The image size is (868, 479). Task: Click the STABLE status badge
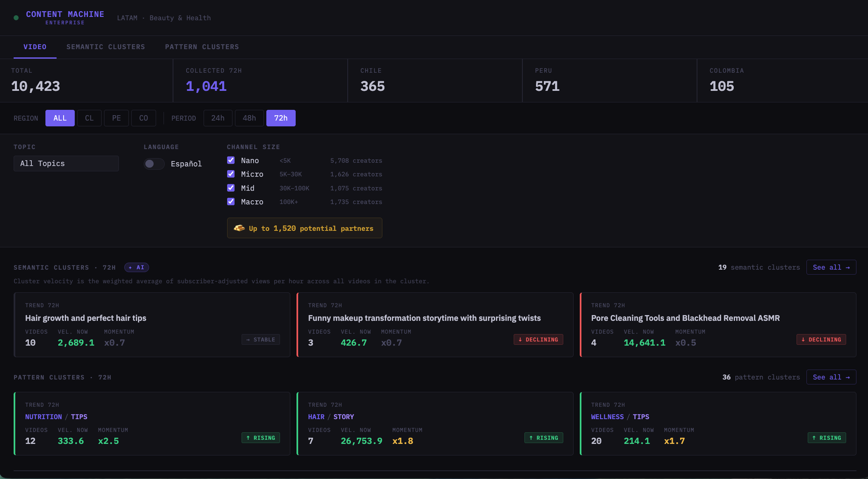[x=261, y=339]
